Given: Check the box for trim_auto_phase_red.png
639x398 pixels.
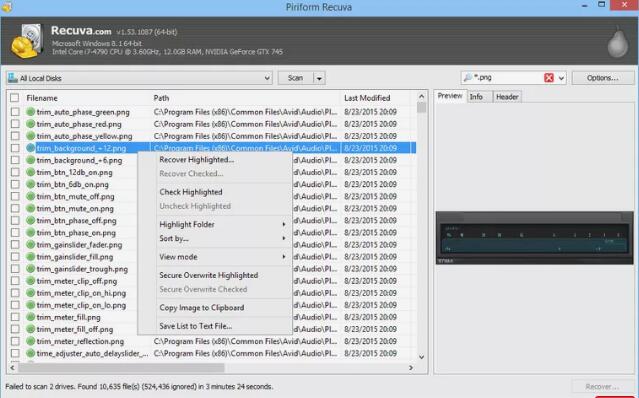Looking at the screenshot, I should [x=15, y=124].
